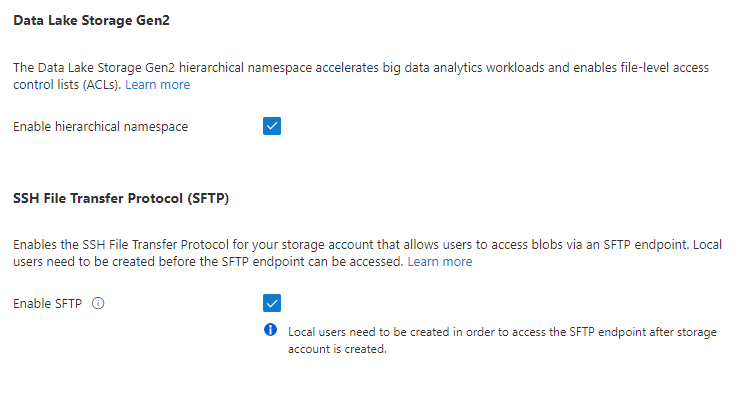Click the local users notice text under SFTP
This screenshot has width=747, height=398.
point(502,340)
